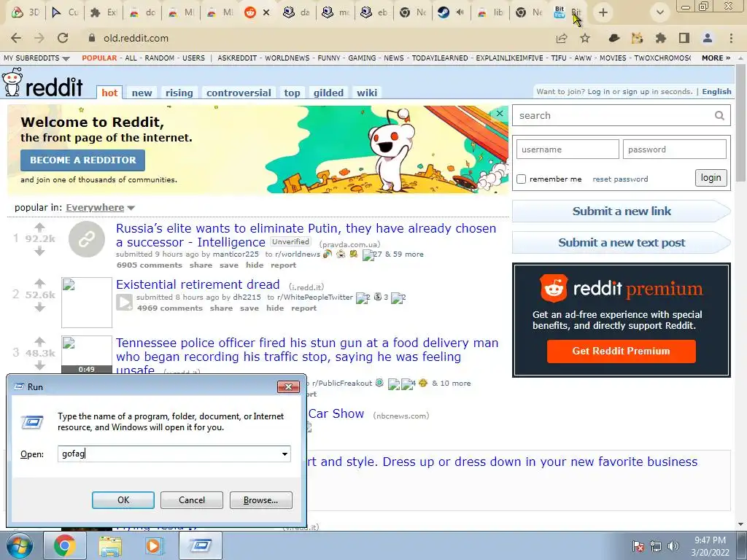Expand the MORE » subreddit list

[716, 58]
